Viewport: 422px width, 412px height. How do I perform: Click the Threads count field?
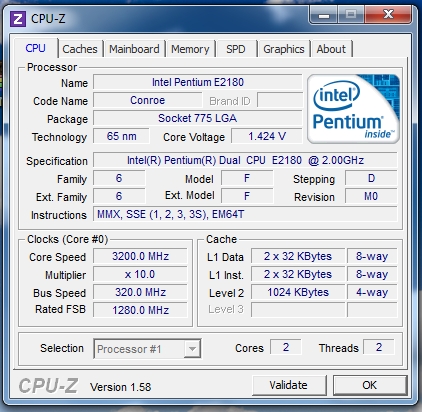(379, 347)
